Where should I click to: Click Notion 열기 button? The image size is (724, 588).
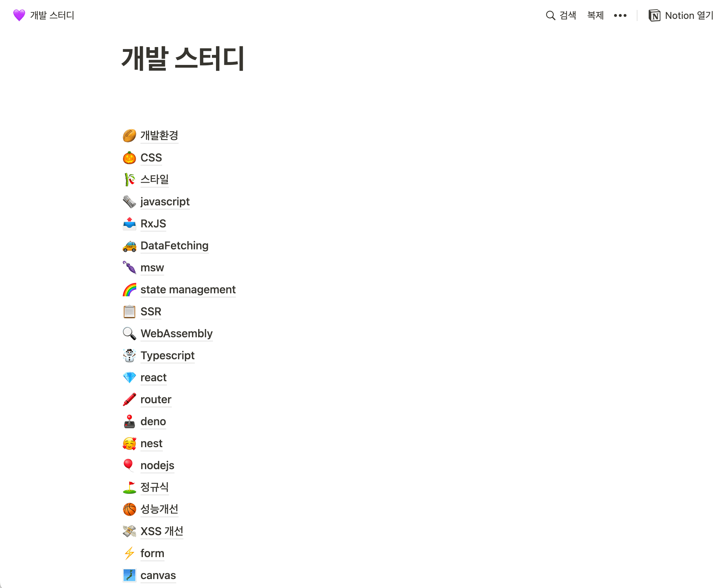tap(681, 15)
